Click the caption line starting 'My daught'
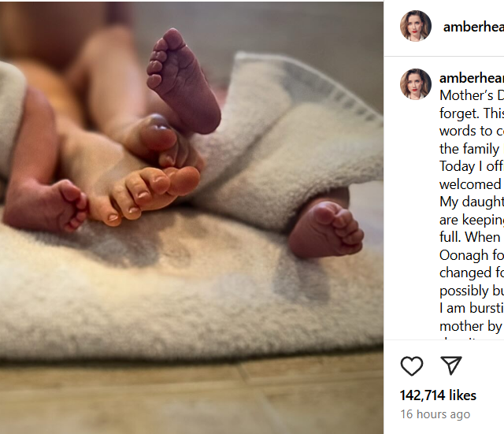 coord(471,202)
